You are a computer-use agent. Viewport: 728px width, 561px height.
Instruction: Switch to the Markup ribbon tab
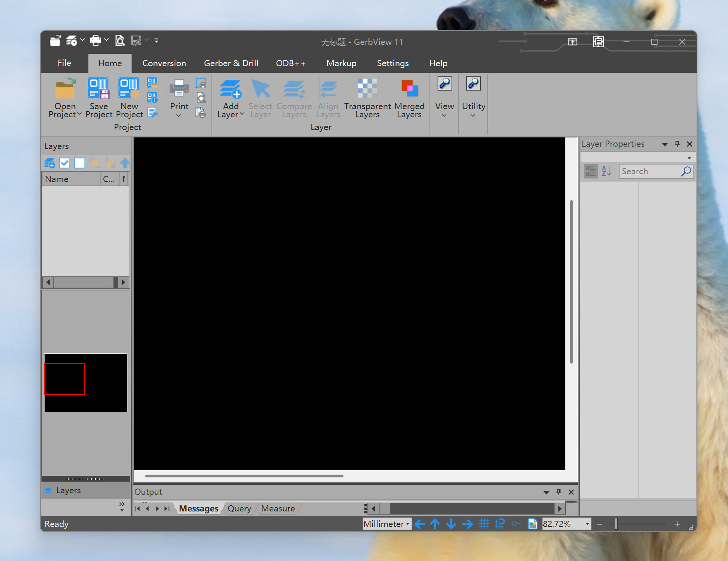pos(341,63)
